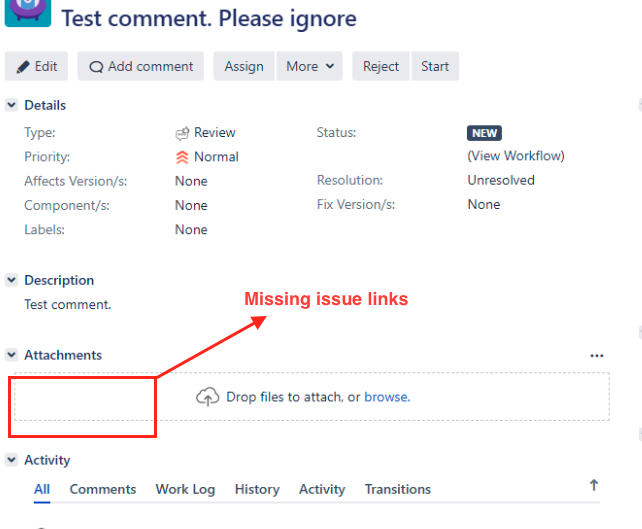The image size is (642, 529).
Task: Collapse the Attachments section chevron
Action: pos(11,355)
